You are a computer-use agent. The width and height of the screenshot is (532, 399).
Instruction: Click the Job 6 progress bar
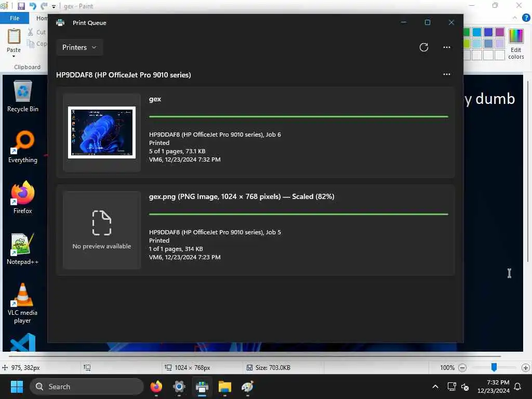[299, 117]
